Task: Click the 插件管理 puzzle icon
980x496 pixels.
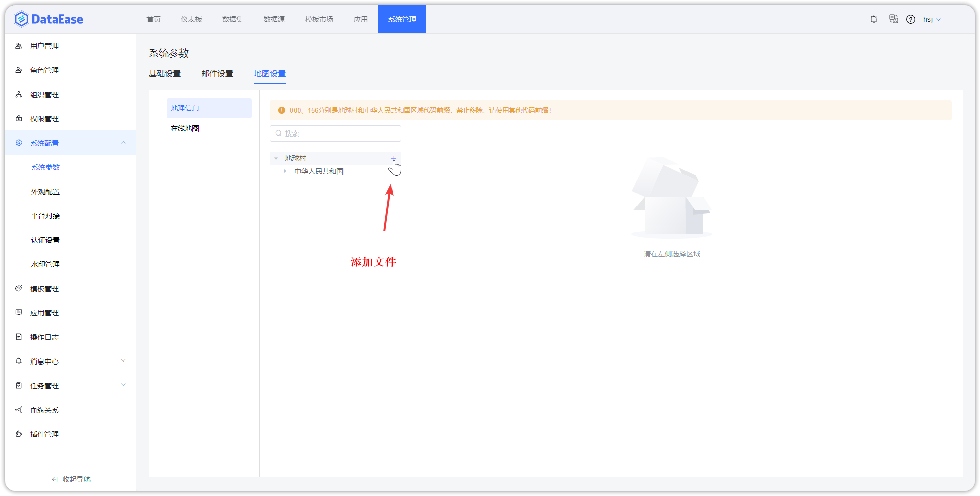Action: coord(19,434)
